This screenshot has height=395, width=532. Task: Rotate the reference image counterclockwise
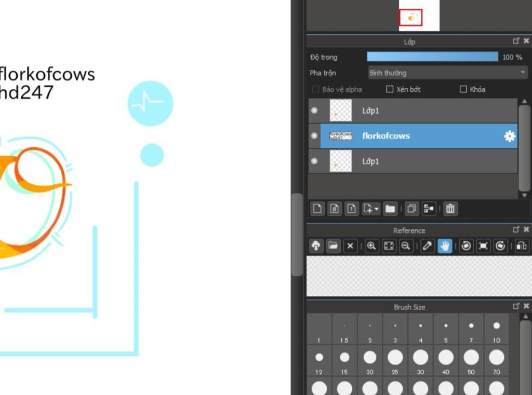pyautogui.click(x=466, y=246)
